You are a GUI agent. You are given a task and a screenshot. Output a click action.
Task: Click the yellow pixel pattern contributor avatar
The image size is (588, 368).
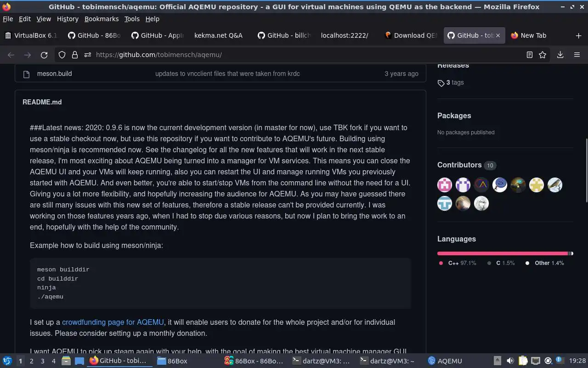[537, 185]
